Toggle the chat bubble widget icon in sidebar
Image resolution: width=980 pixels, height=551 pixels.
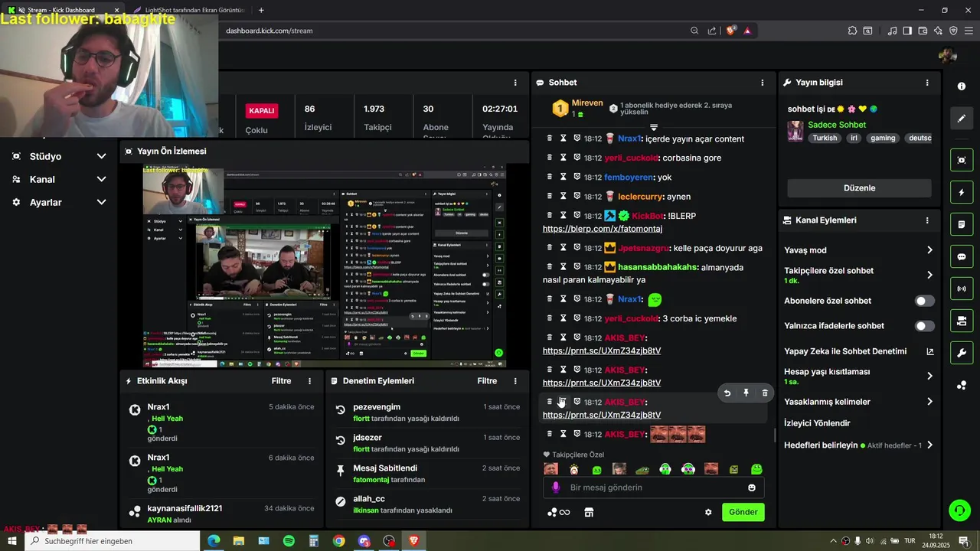coord(962,256)
